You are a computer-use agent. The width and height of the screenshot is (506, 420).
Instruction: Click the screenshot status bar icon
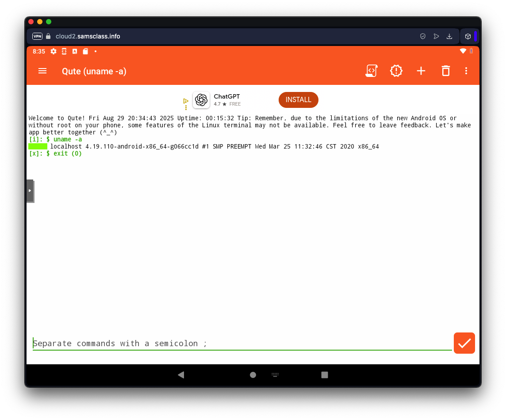pyautogui.click(x=64, y=51)
